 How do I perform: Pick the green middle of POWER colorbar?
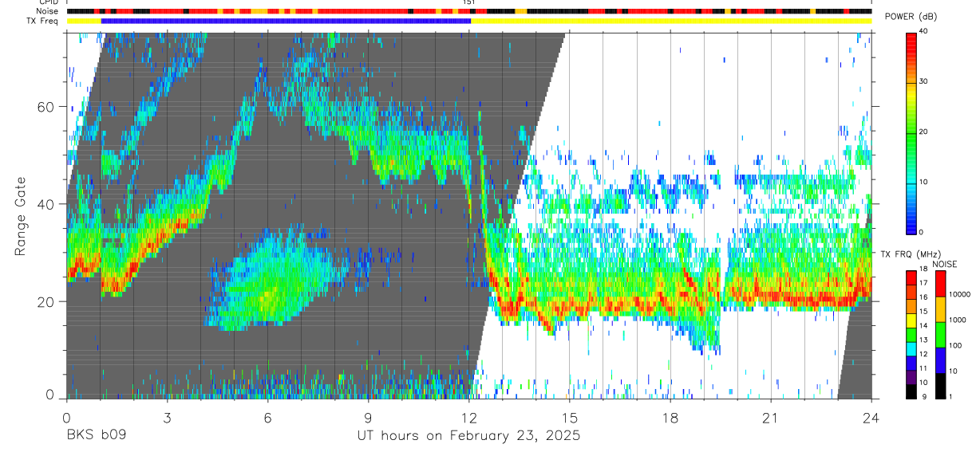911,132
